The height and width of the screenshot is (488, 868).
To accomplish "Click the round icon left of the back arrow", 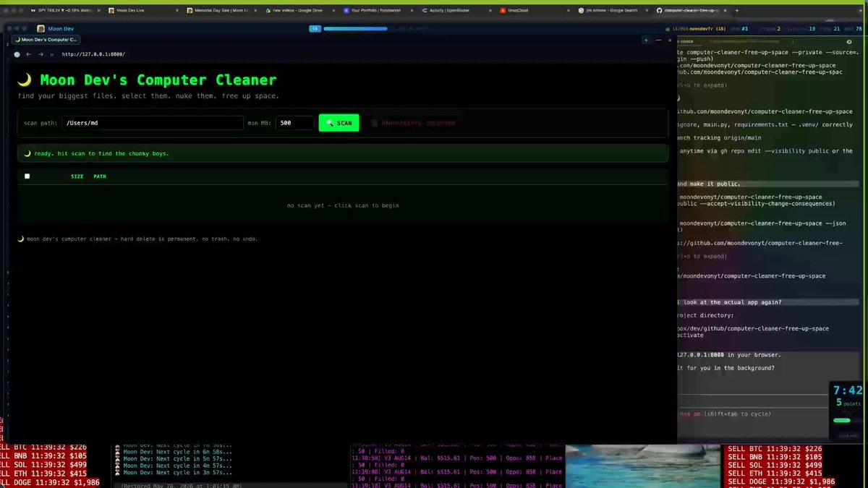I will [17, 54].
